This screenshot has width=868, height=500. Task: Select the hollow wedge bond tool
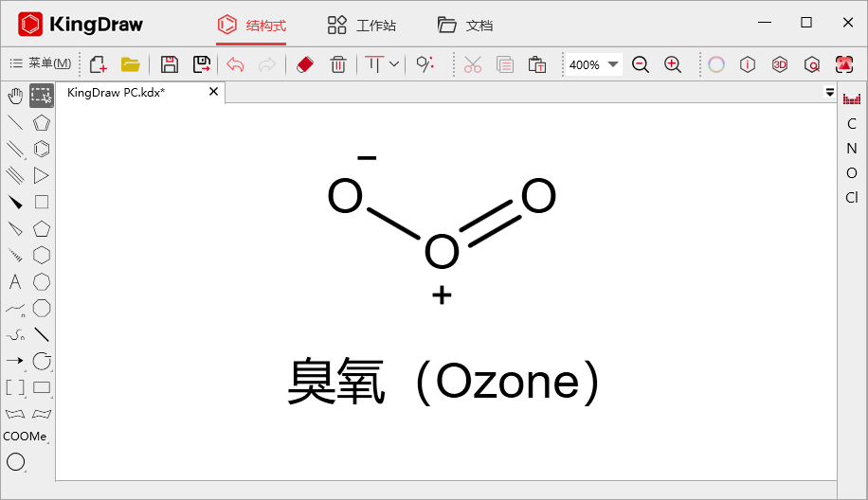15,228
